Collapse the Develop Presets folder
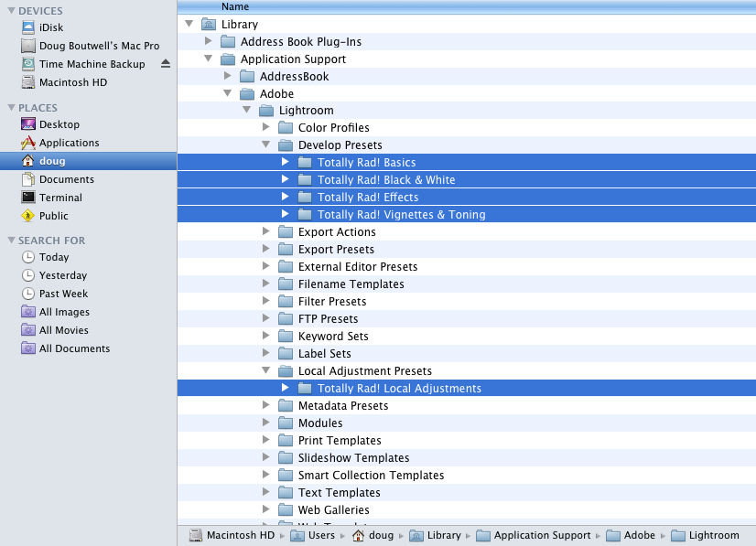This screenshot has width=756, height=546. click(x=266, y=145)
